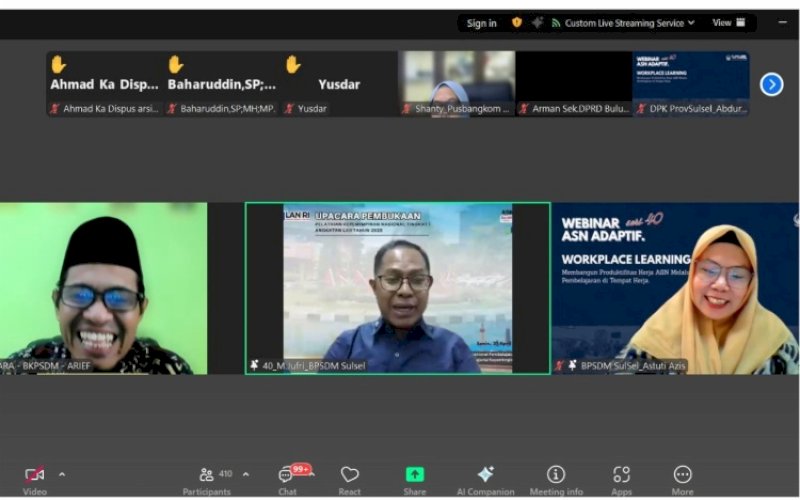
Task: Click the encryption shield icon
Action: point(517,22)
